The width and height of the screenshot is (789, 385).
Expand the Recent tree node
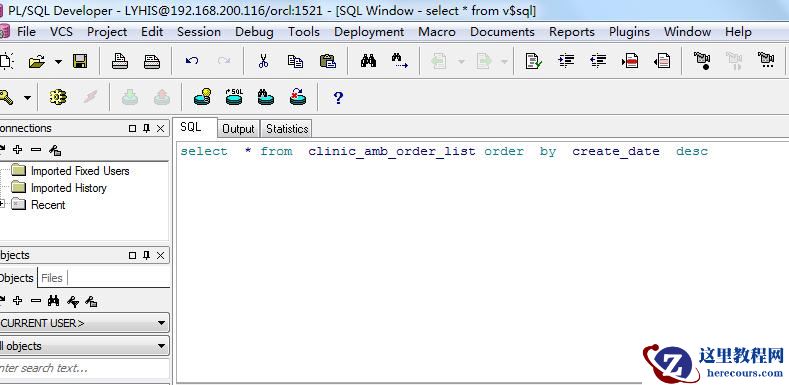point(2,204)
